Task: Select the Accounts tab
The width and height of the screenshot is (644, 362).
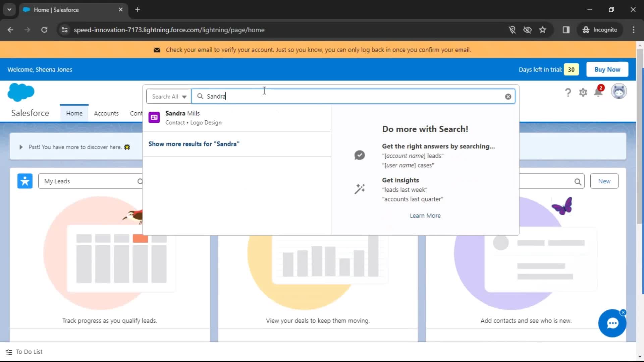Action: 106,113
